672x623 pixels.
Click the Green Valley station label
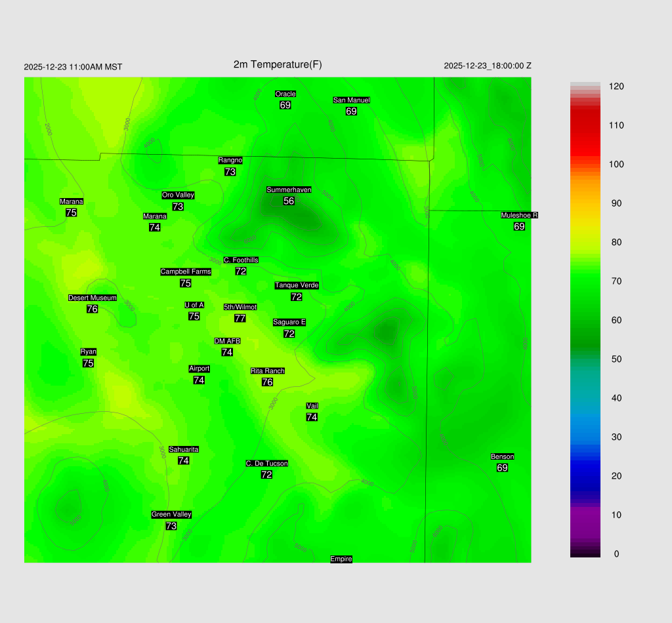tap(171, 515)
